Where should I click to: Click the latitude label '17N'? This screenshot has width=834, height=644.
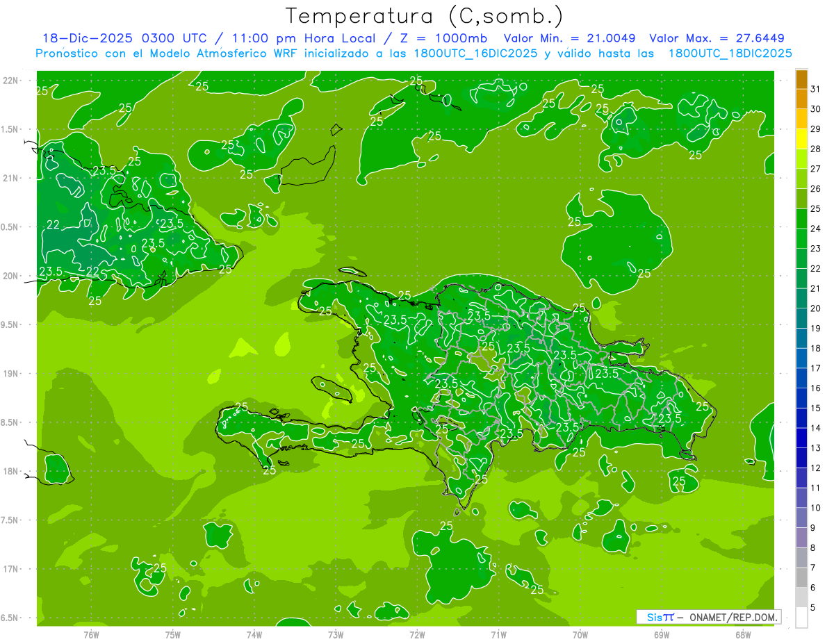(x=11, y=569)
